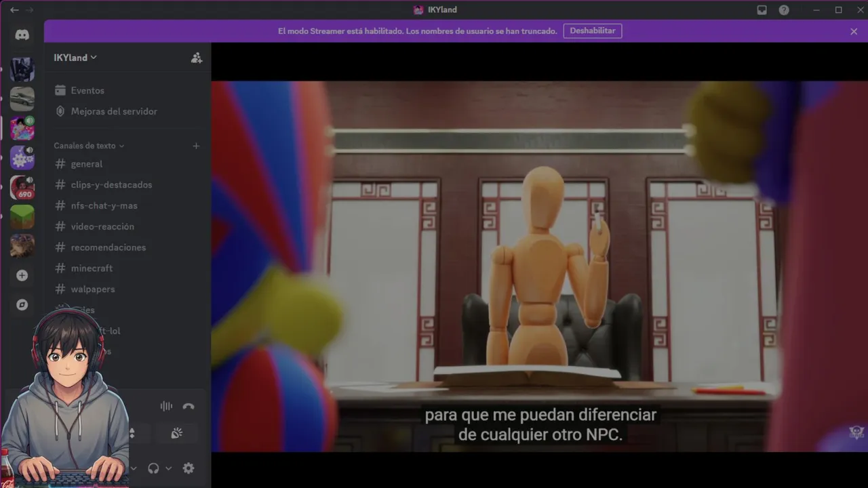Image resolution: width=868 pixels, height=488 pixels.
Task: Invite people to IKYland server
Action: [x=196, y=58]
